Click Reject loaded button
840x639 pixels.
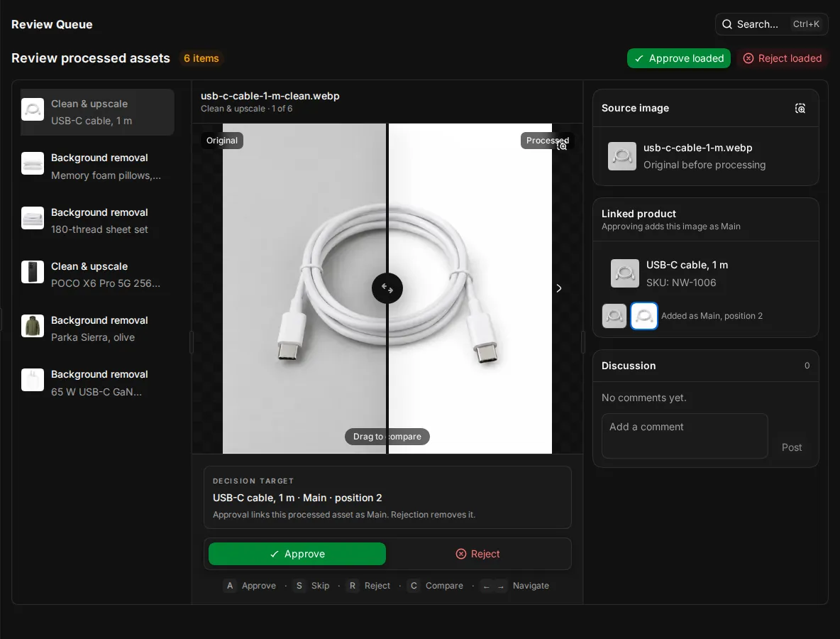click(782, 58)
